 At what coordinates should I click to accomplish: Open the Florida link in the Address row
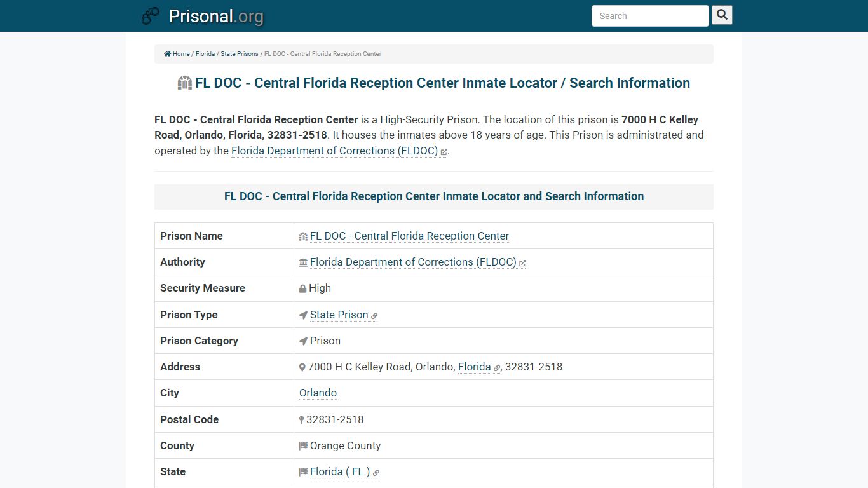point(475,367)
